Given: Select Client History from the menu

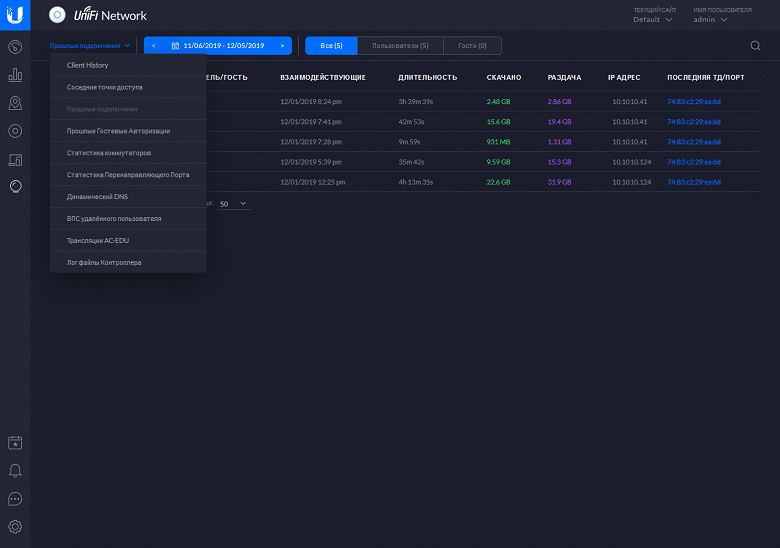Looking at the screenshot, I should pyautogui.click(x=88, y=65).
